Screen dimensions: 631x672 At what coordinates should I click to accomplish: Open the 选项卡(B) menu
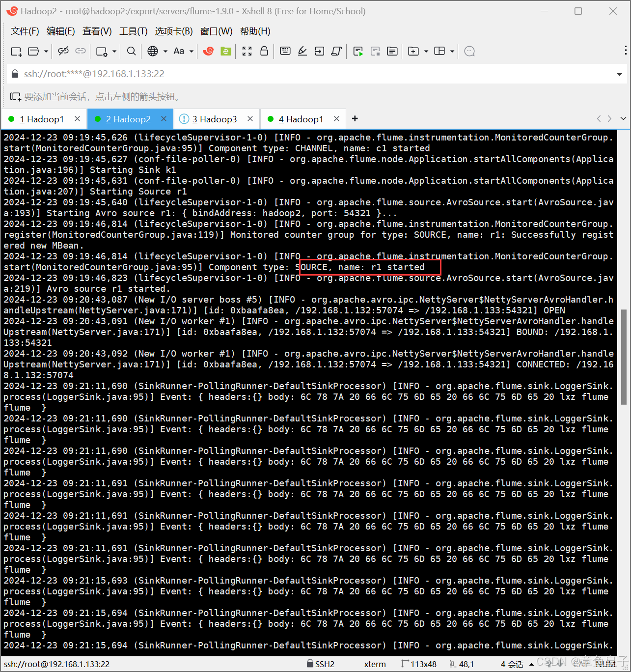(x=174, y=31)
